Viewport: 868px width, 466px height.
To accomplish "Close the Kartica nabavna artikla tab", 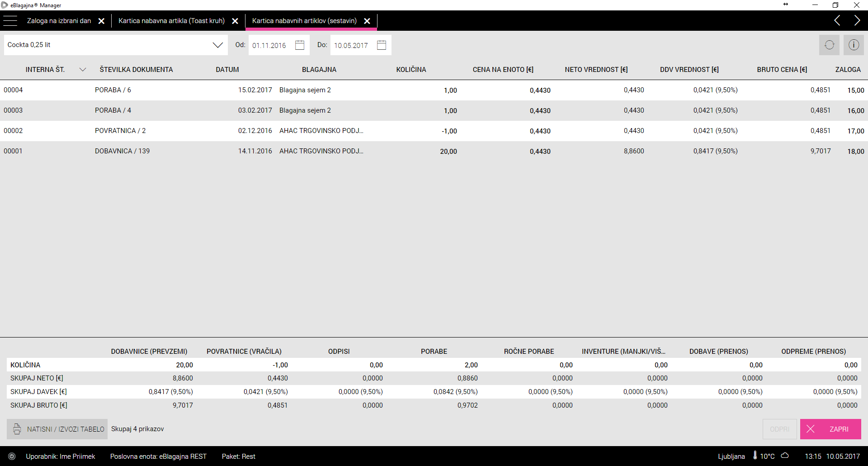I will pos(235,21).
